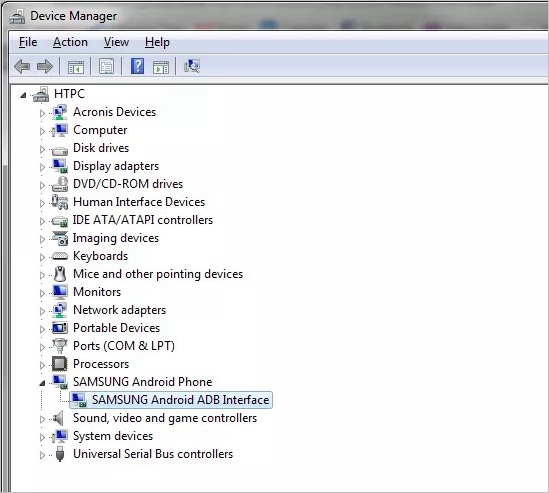The image size is (549, 493).
Task: Click the mouse icon for pointing devices
Action: [x=60, y=274]
